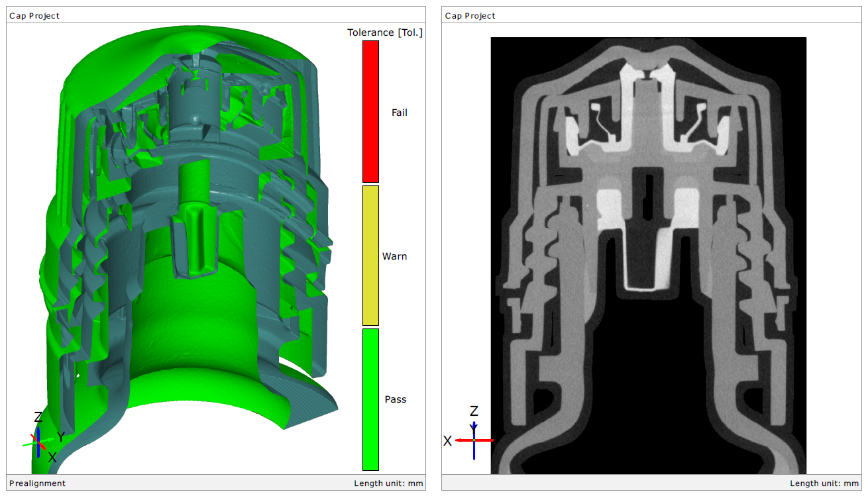The width and height of the screenshot is (868, 496).
Task: Select the Cap Project title of the slice view
Action: (470, 16)
